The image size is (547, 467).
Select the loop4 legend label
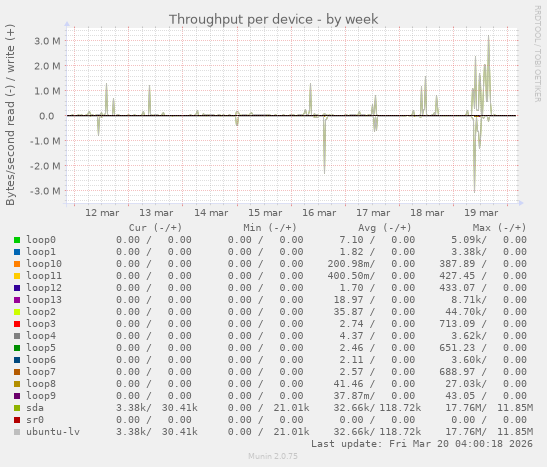pos(41,336)
